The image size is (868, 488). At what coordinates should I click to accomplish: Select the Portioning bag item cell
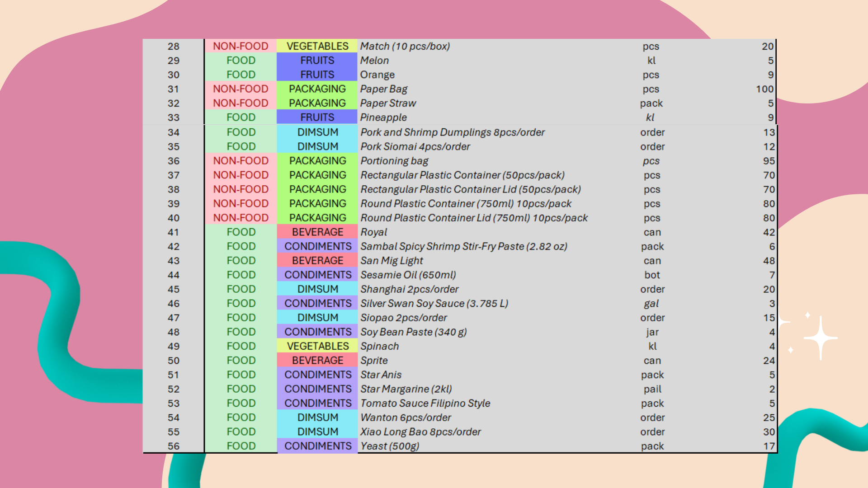(395, 160)
